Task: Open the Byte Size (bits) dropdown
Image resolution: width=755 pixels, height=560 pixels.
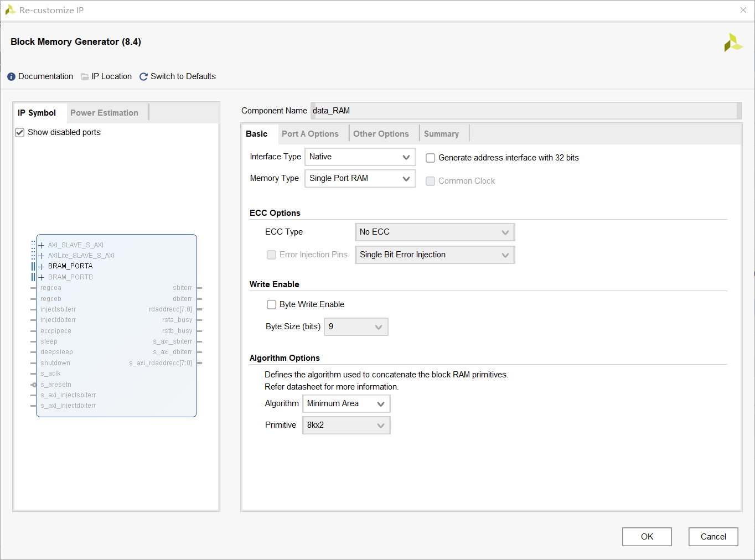Action: 356,326
